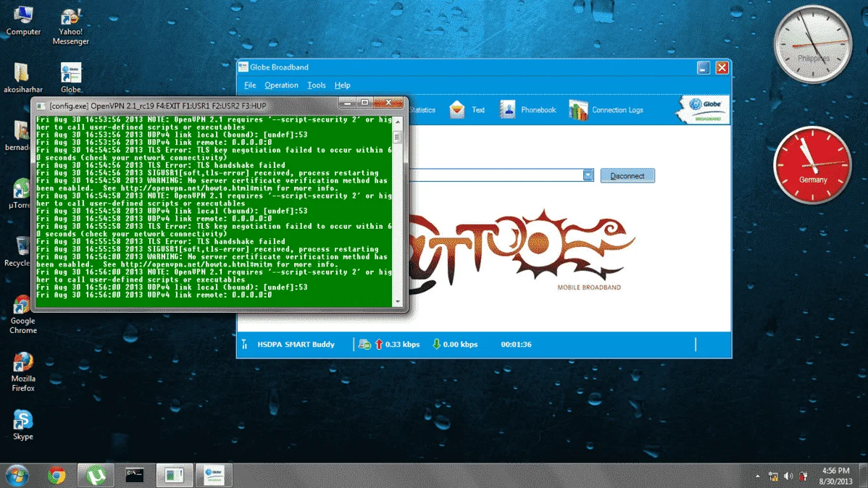868x488 pixels.
Task: Click the network icon in system tray
Action: [773, 476]
